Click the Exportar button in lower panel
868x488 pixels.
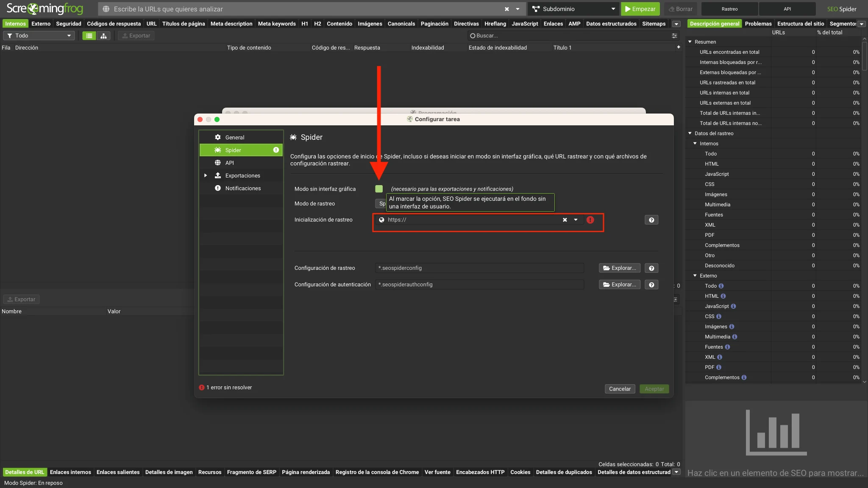point(22,299)
